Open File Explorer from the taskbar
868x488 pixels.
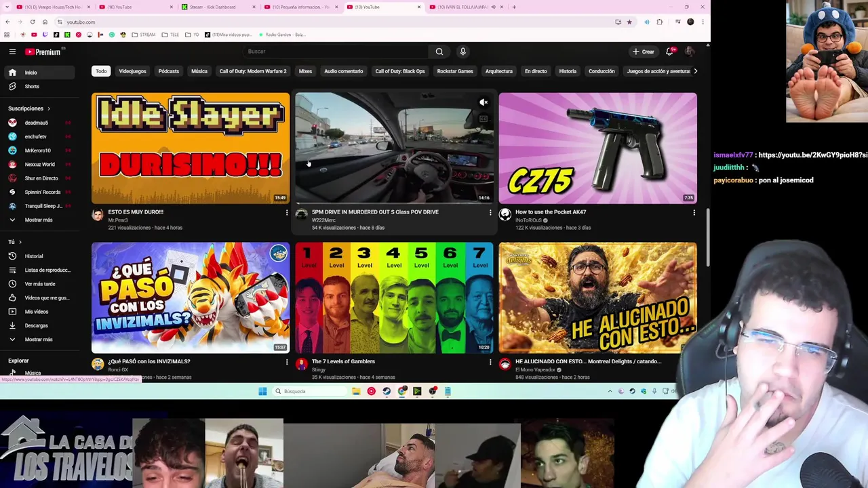[x=356, y=391]
